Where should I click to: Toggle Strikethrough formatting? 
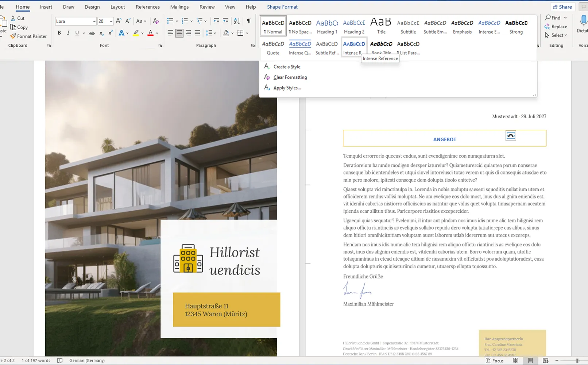tap(92, 33)
